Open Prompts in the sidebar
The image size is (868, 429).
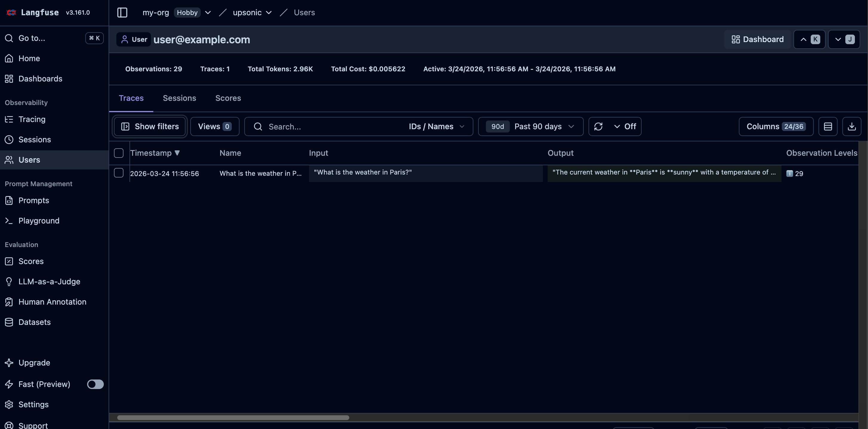[54, 200]
